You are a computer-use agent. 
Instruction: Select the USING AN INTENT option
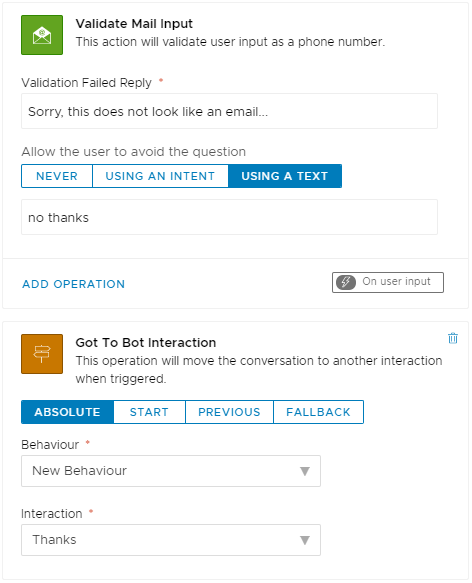(x=160, y=176)
